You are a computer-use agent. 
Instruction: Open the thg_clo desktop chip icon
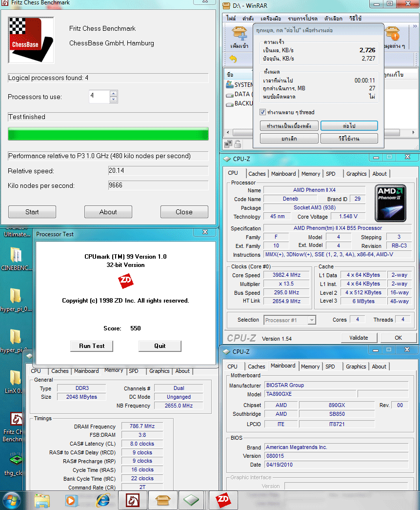click(x=13, y=464)
